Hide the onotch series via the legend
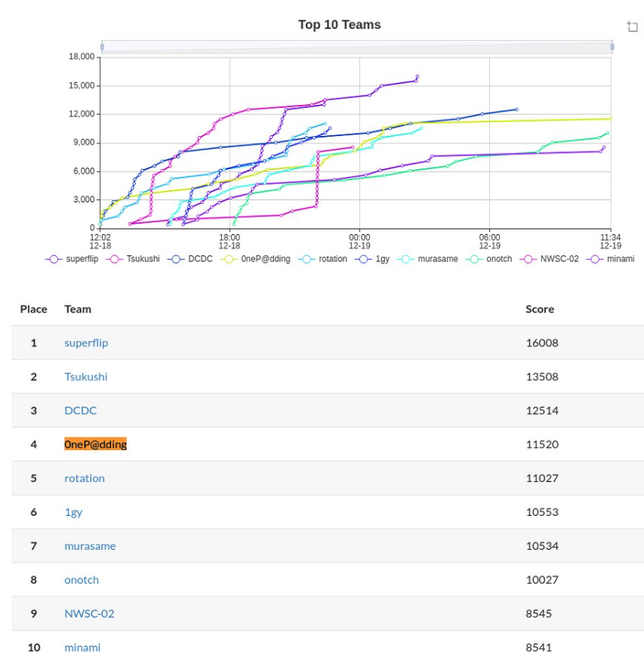This screenshot has height=657, width=644. (x=489, y=259)
